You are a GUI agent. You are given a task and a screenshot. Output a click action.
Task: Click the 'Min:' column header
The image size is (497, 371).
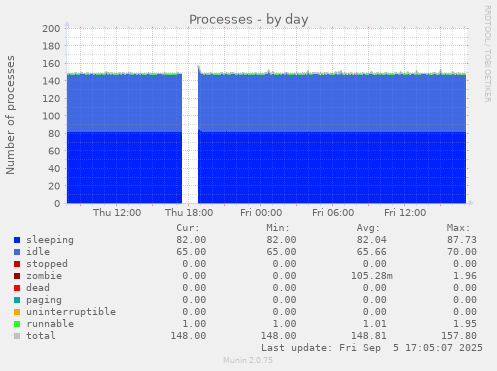(x=278, y=228)
